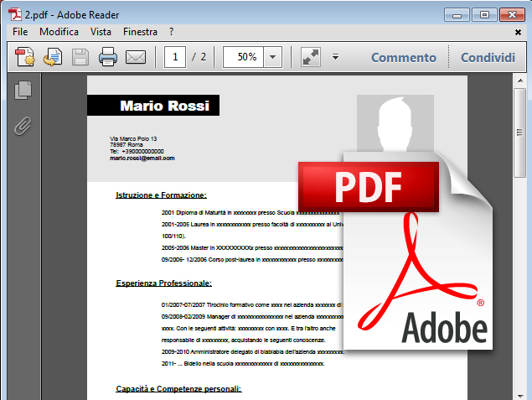Click the Istruzione e Formazione heading

click(161, 195)
